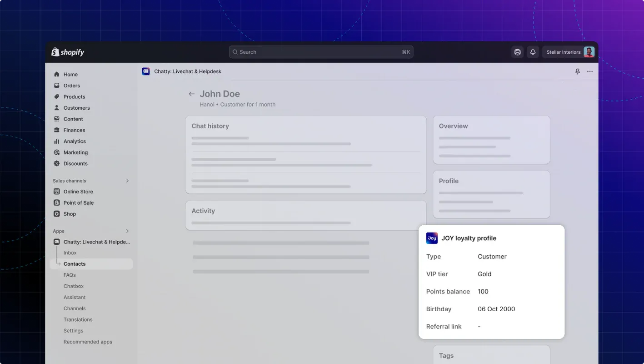The width and height of the screenshot is (644, 364).
Task: Pin the Chatty: Livechat & Helpdesk page
Action: pos(577,71)
